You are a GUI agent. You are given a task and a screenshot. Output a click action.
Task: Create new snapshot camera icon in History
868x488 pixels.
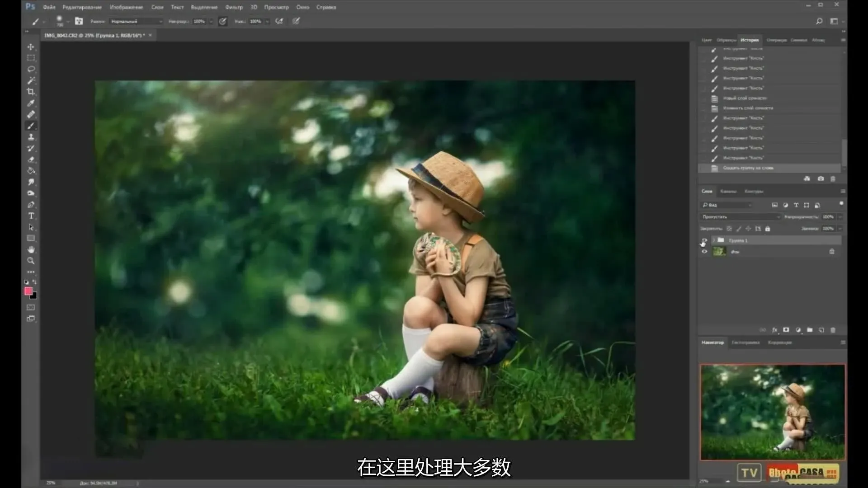click(821, 179)
